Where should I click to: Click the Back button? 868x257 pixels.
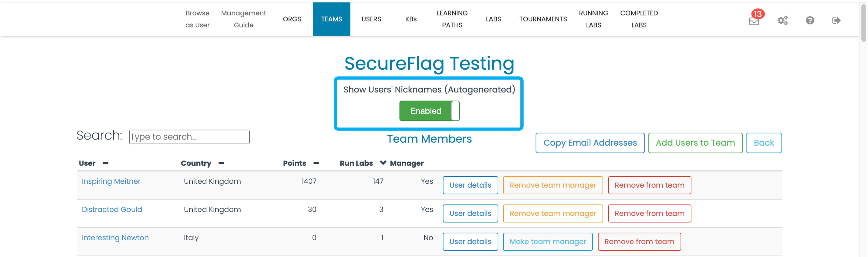tap(764, 143)
